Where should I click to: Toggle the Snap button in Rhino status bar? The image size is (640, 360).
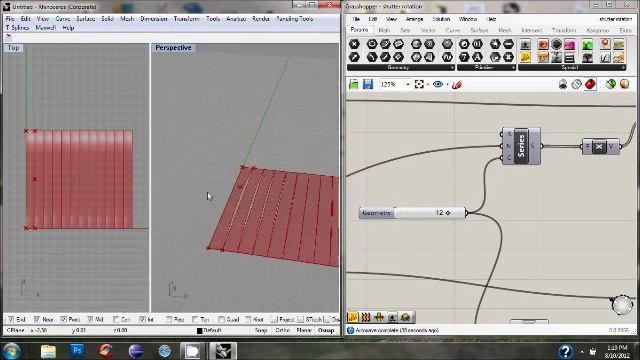[261, 330]
